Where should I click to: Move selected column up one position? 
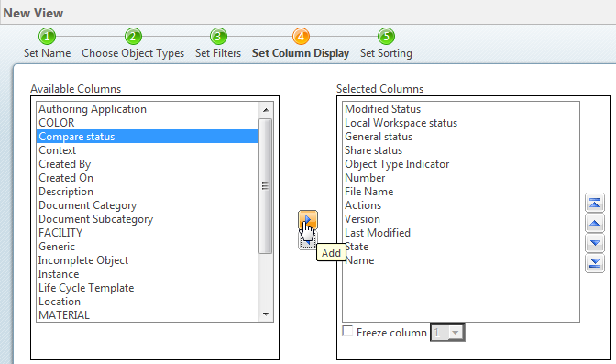(595, 224)
